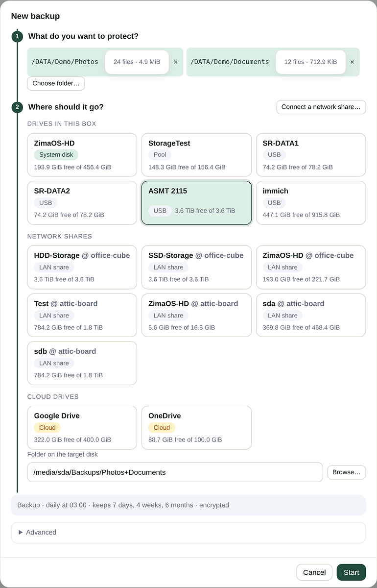Select the StorageTest pool card
The height and width of the screenshot is (588, 377).
click(x=196, y=155)
